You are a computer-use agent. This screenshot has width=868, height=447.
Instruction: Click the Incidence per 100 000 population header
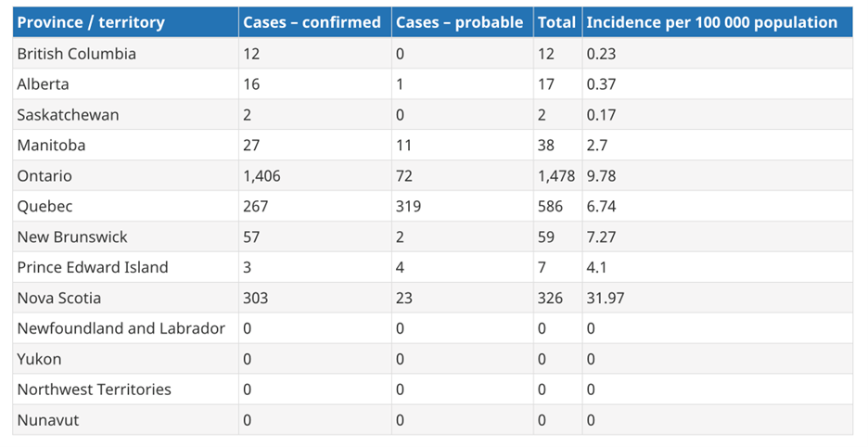pyautogui.click(x=711, y=22)
